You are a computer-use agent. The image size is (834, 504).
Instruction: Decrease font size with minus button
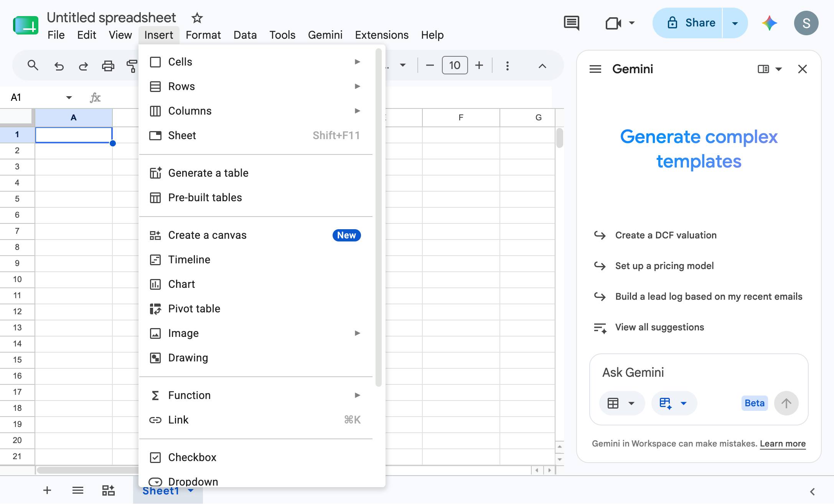point(430,66)
